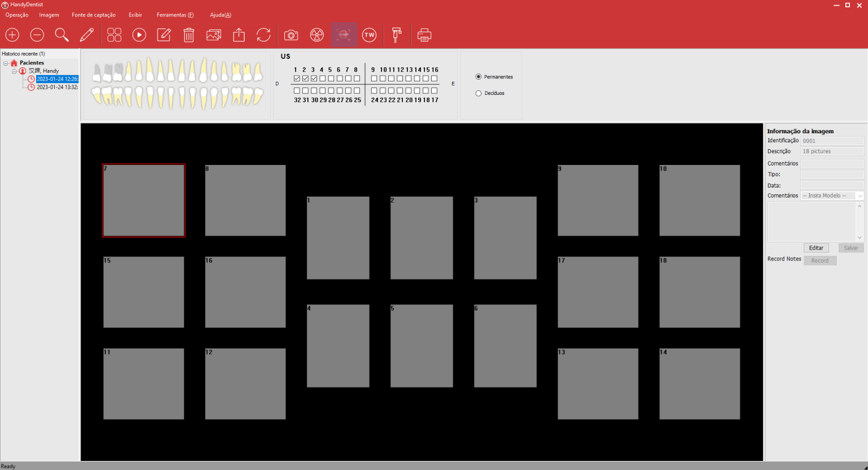
Task: Collapse the Pacientes tree node
Action: [x=6, y=63]
